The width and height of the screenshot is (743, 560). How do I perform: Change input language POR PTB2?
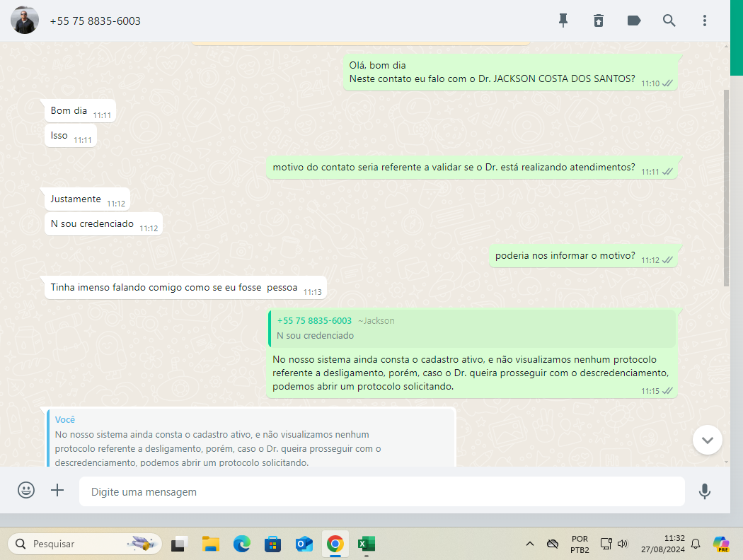[x=580, y=544]
